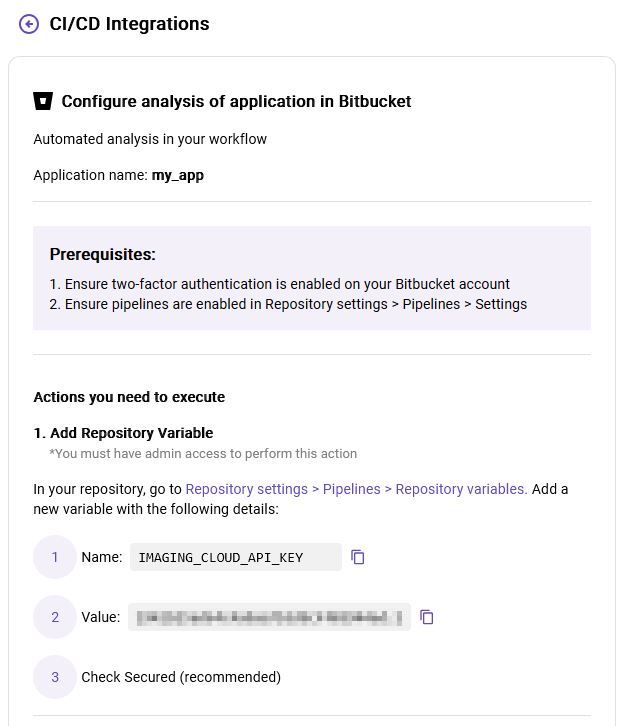This screenshot has height=726, width=631.
Task: Copy the IMAGING_CLOUD_API_KEY variable name
Action: point(358,557)
